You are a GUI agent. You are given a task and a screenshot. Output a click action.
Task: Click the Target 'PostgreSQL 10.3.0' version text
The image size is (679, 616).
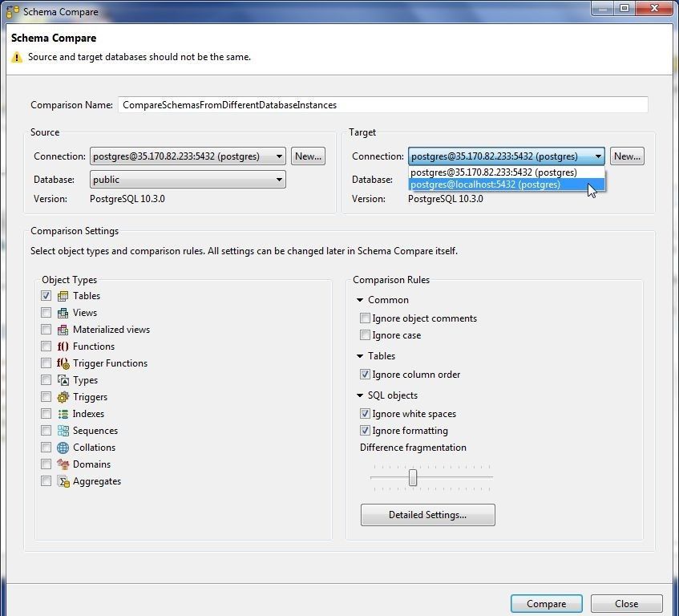pyautogui.click(x=446, y=199)
